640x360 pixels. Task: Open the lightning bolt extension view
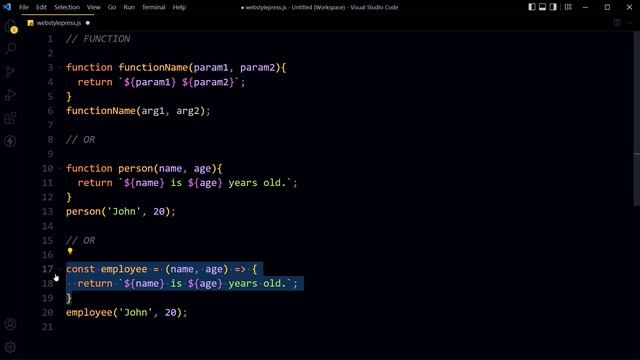click(10, 141)
